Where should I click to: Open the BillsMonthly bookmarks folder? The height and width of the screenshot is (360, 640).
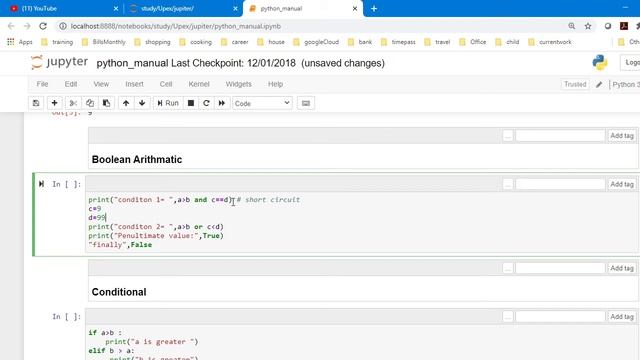pos(104,42)
